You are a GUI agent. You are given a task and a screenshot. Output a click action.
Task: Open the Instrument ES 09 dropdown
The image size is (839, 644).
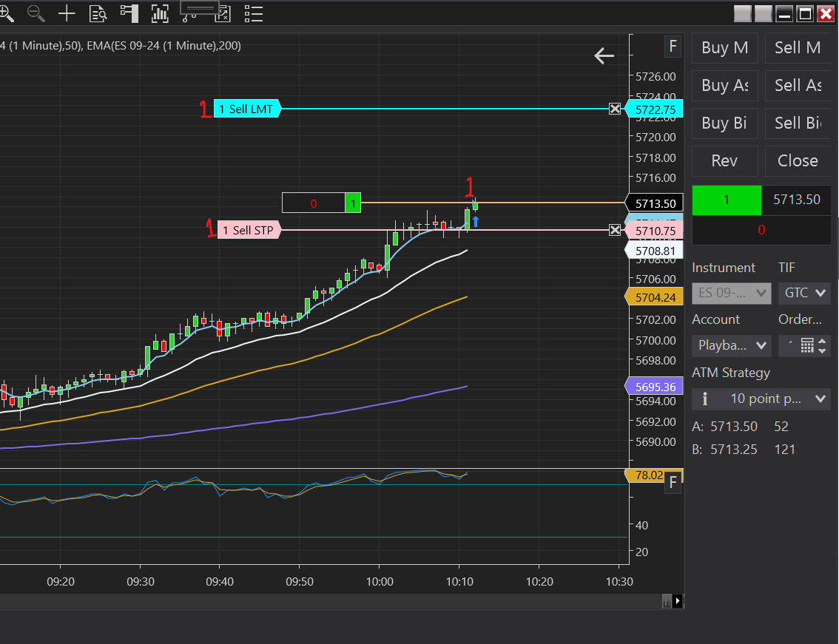[x=732, y=293]
